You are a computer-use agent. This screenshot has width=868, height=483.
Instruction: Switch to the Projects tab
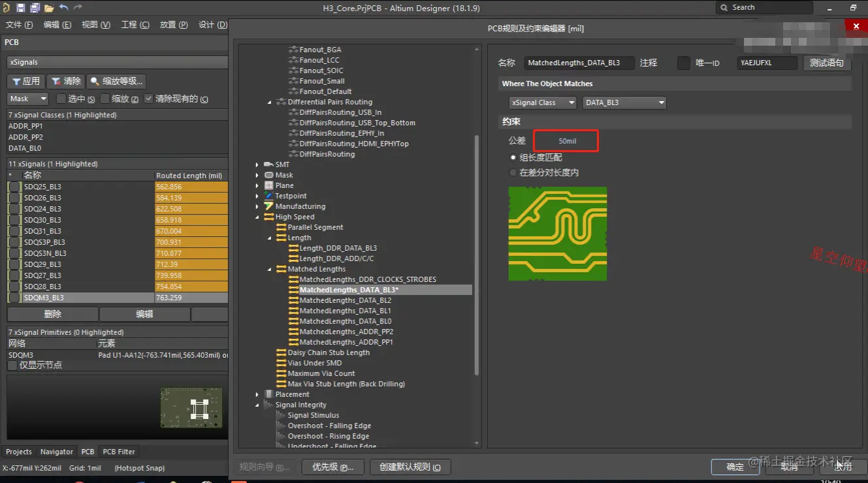coord(19,452)
